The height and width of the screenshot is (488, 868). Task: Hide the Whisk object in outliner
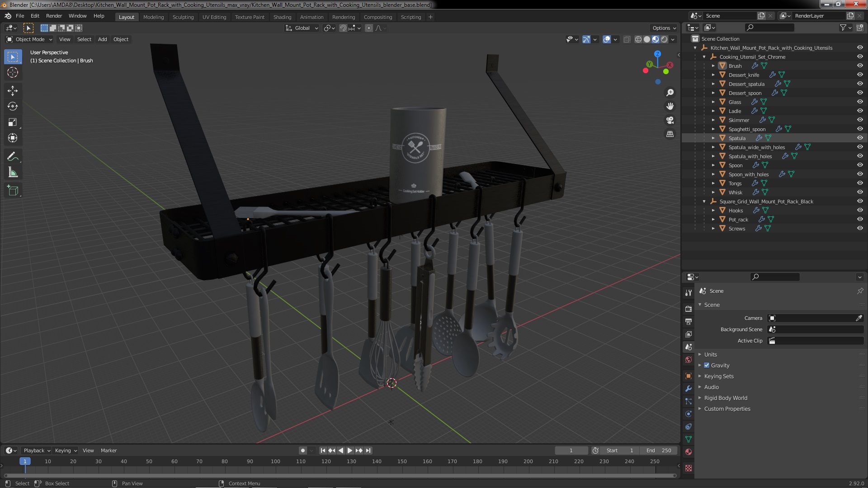coord(860,192)
